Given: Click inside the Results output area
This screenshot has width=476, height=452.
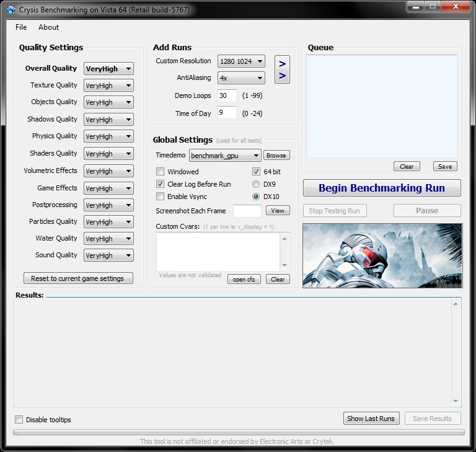Looking at the screenshot, I should [232, 352].
